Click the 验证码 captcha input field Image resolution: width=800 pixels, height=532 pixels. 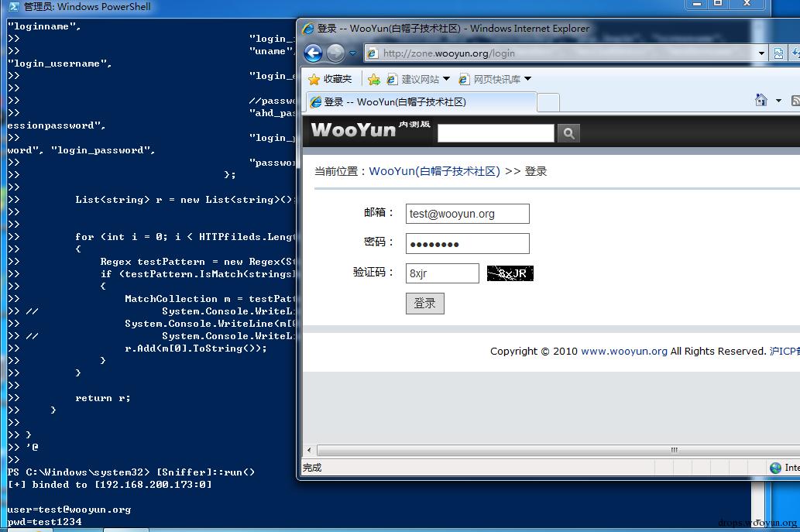(x=442, y=273)
